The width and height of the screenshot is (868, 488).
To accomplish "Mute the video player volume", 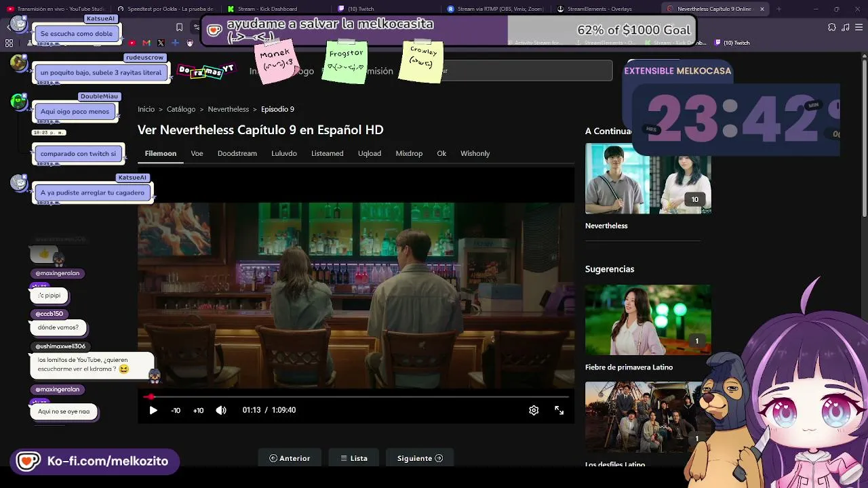I will click(221, 410).
